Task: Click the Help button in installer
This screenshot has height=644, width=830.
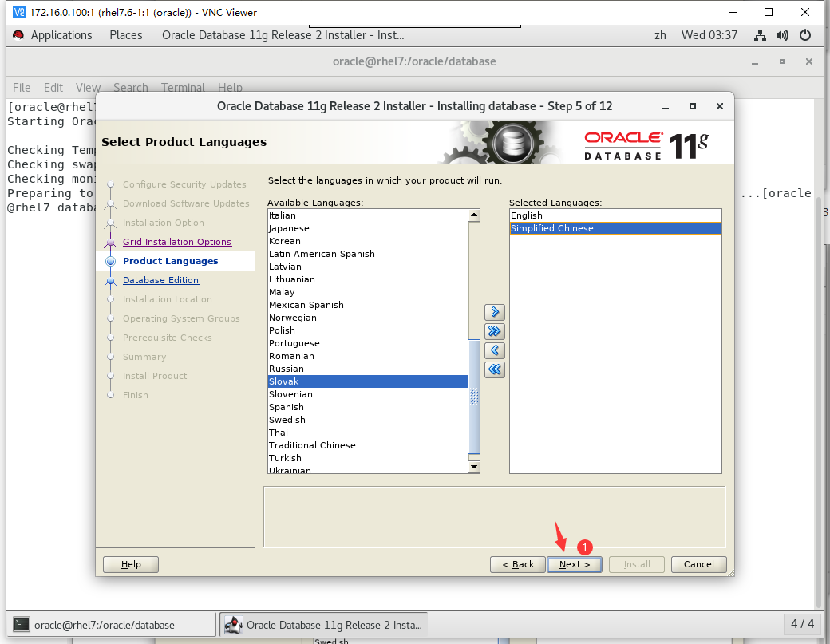Action: coord(131,565)
